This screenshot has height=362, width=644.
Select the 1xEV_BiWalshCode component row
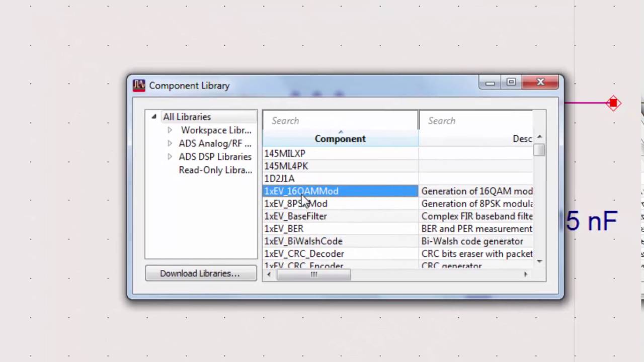tap(340, 241)
